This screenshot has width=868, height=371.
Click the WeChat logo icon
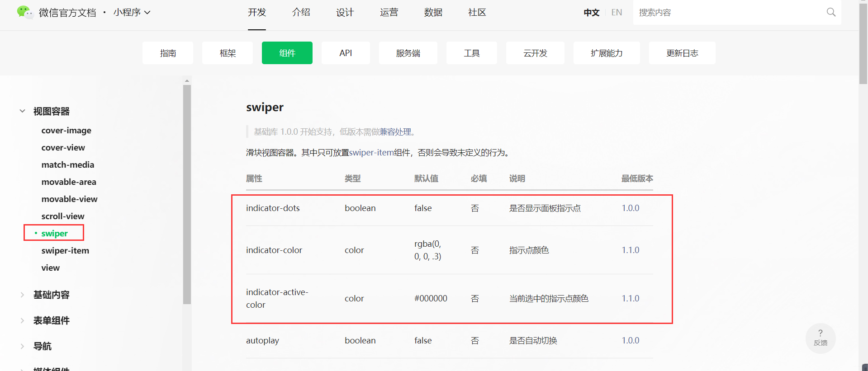[24, 12]
